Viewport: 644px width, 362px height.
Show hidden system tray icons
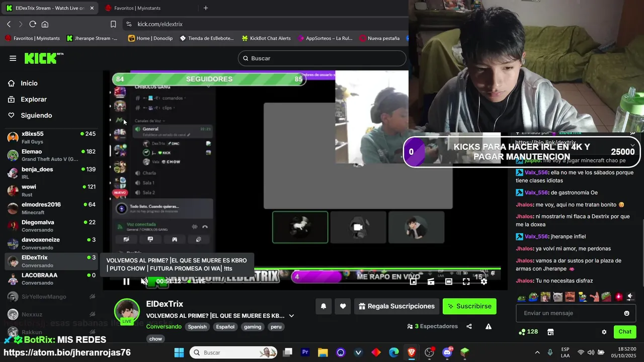point(537,352)
